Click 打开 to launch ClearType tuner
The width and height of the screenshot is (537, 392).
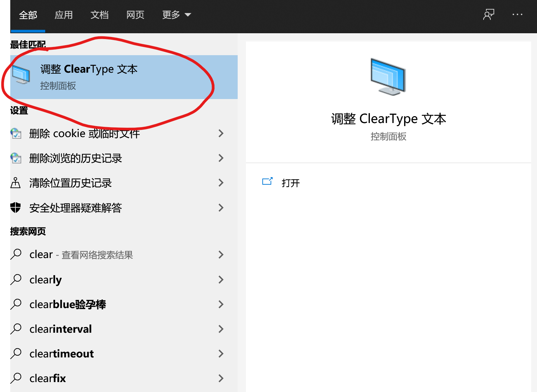290,183
